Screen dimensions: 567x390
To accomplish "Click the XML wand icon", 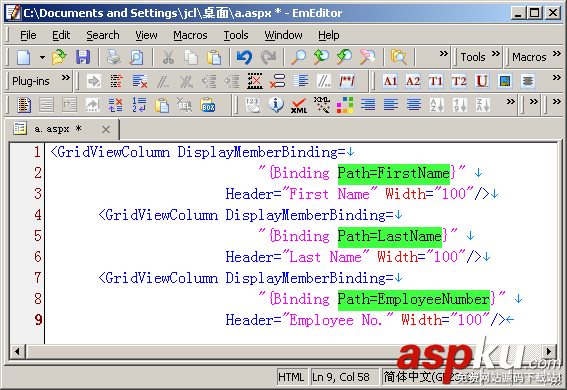I will click(321, 105).
